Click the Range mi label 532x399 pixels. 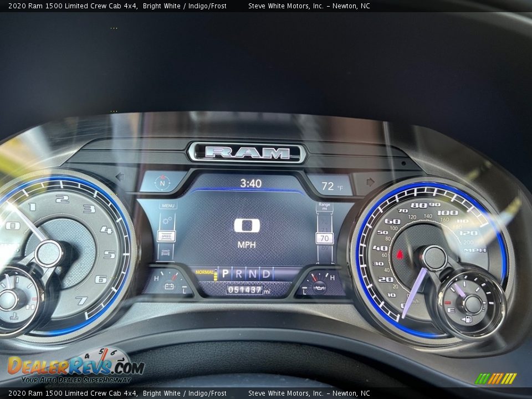click(324, 206)
